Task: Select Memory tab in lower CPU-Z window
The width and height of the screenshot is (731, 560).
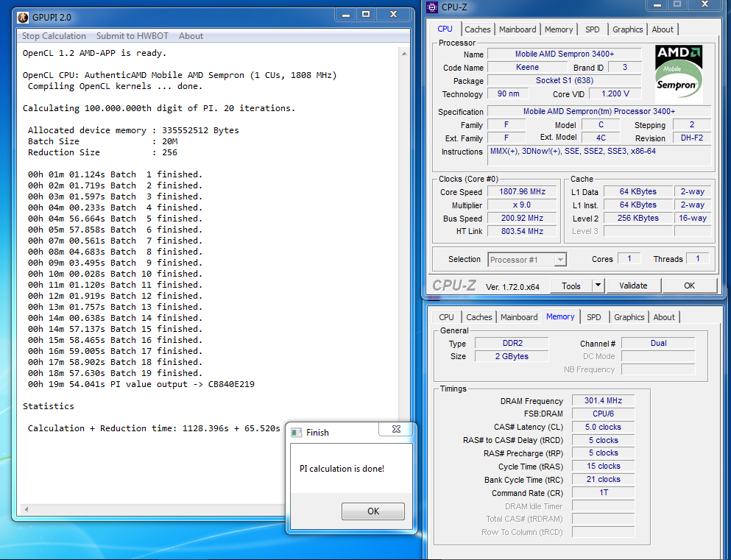Action: coord(560,317)
